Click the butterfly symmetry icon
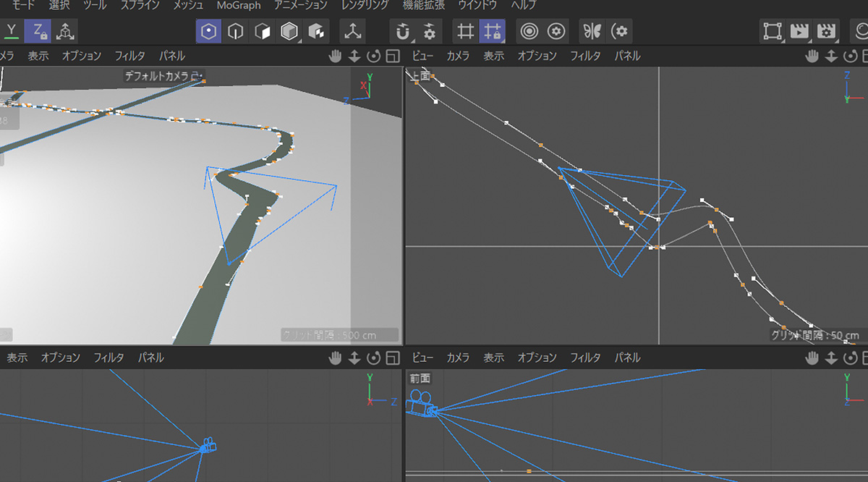Viewport: 868px width, 482px height. click(592, 31)
